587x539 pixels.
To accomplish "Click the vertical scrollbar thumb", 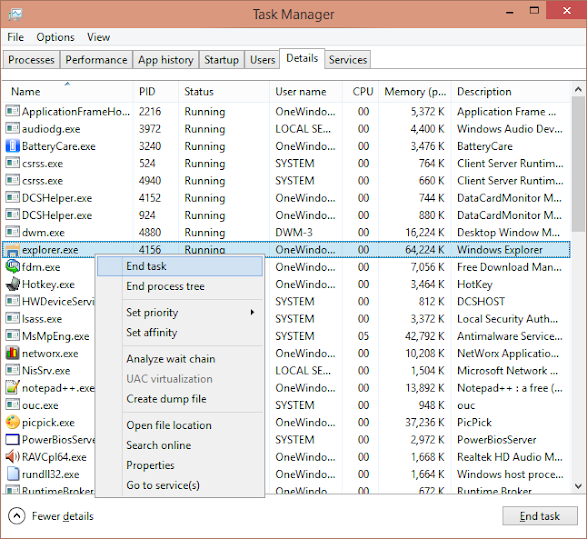I will [x=578, y=164].
